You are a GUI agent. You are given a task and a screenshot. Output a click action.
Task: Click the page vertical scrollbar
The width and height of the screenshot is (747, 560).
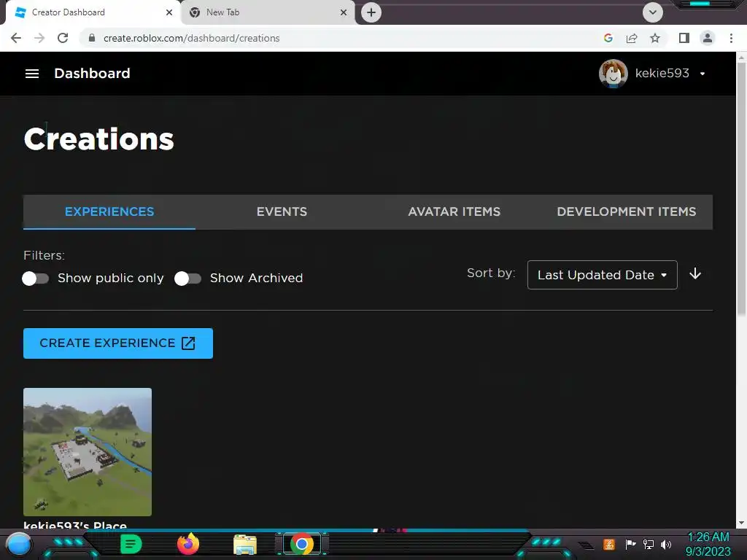pyautogui.click(x=741, y=190)
